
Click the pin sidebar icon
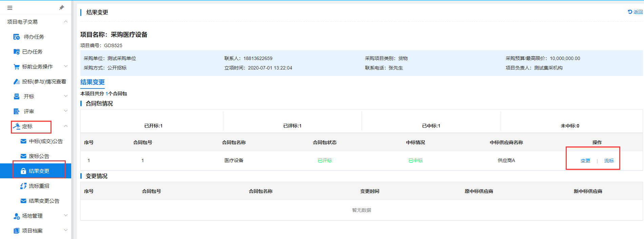(62, 7)
